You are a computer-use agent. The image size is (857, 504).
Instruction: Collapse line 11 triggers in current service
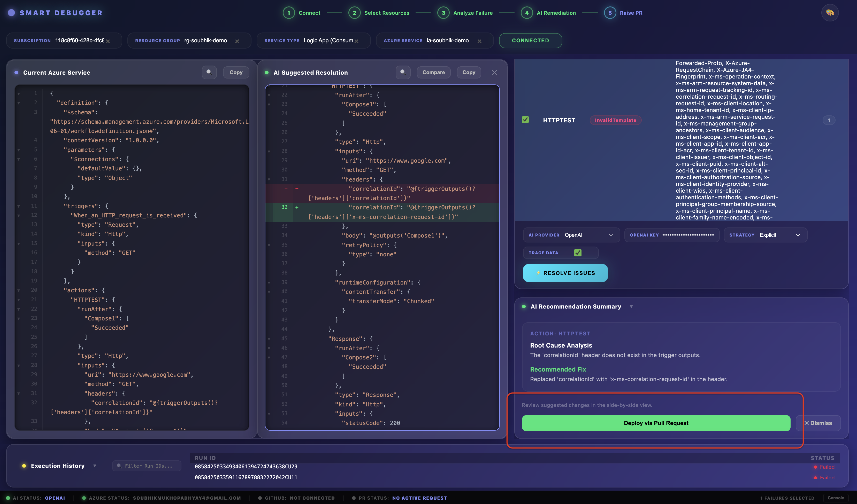pyautogui.click(x=18, y=206)
